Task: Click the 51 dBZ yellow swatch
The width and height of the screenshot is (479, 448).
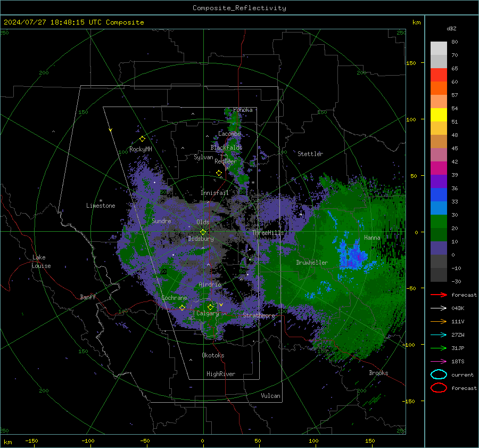Action: (x=439, y=115)
